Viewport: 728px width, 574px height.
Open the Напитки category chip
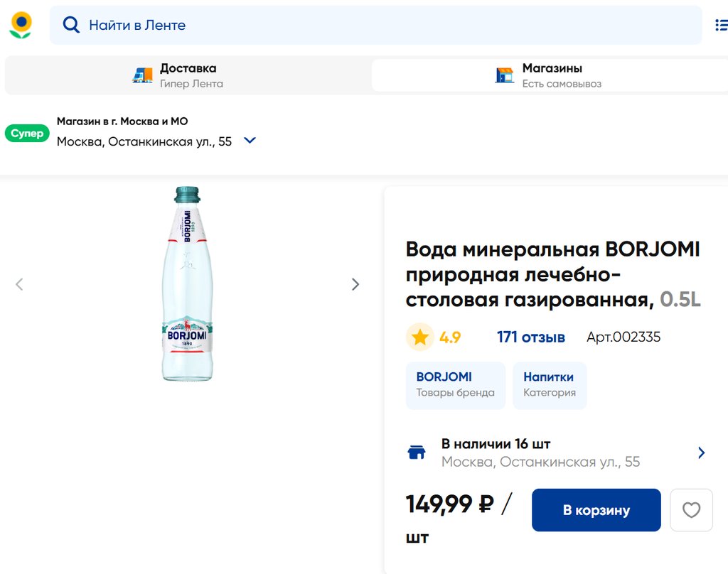coord(550,385)
